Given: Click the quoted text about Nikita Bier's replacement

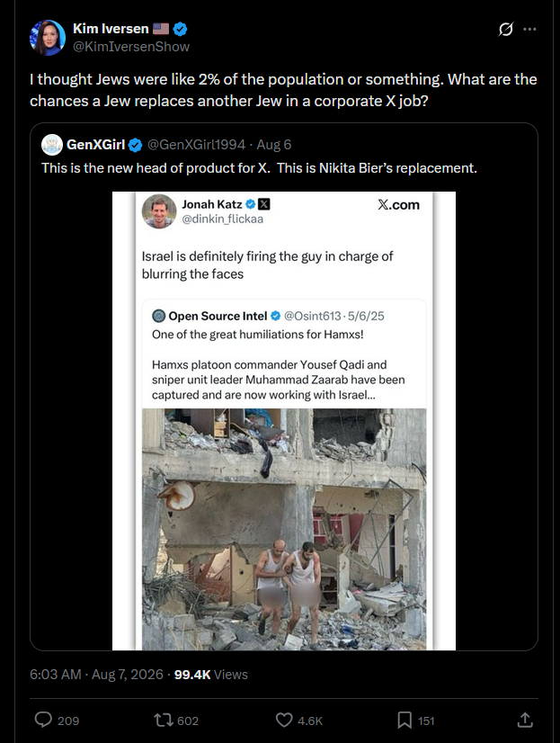Looking at the screenshot, I should pos(259,168).
